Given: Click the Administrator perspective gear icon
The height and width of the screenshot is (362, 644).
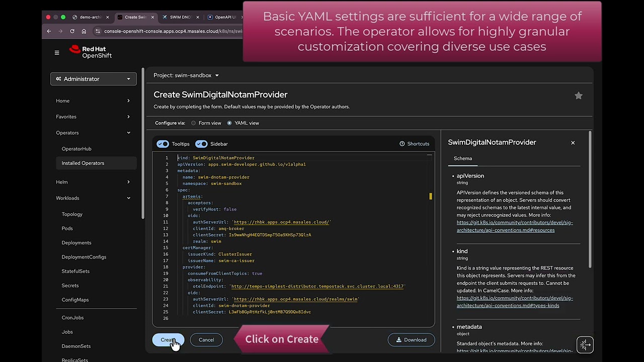Looking at the screenshot, I should tap(58, 79).
